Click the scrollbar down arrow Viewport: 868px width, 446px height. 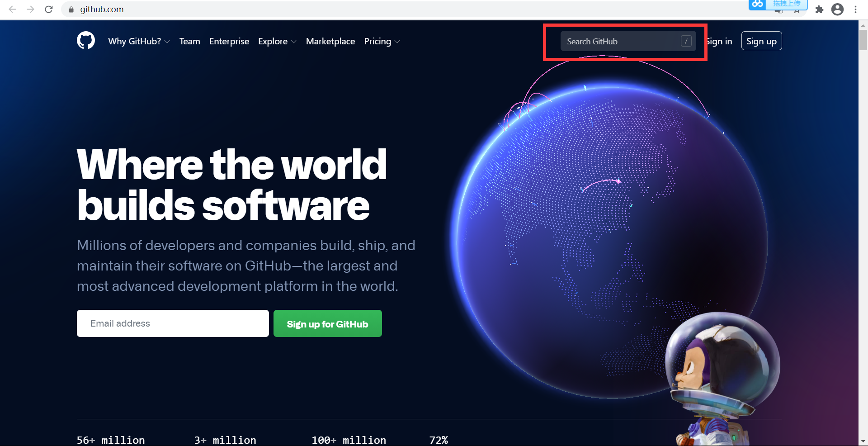point(863,441)
